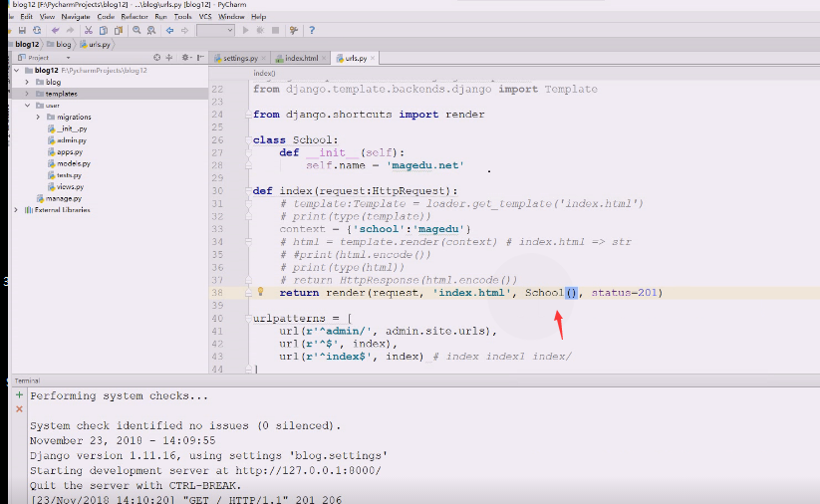
Task: Open the Help menu
Action: click(258, 17)
